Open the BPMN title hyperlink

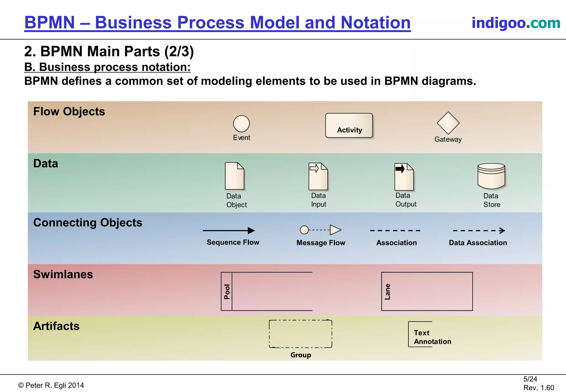coord(218,22)
